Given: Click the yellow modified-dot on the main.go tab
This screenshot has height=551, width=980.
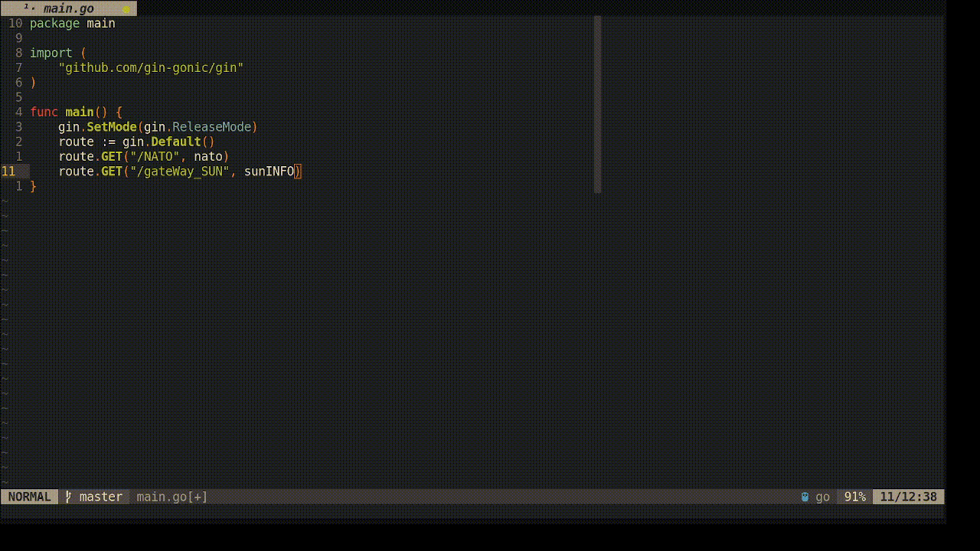Looking at the screenshot, I should (x=126, y=8).
